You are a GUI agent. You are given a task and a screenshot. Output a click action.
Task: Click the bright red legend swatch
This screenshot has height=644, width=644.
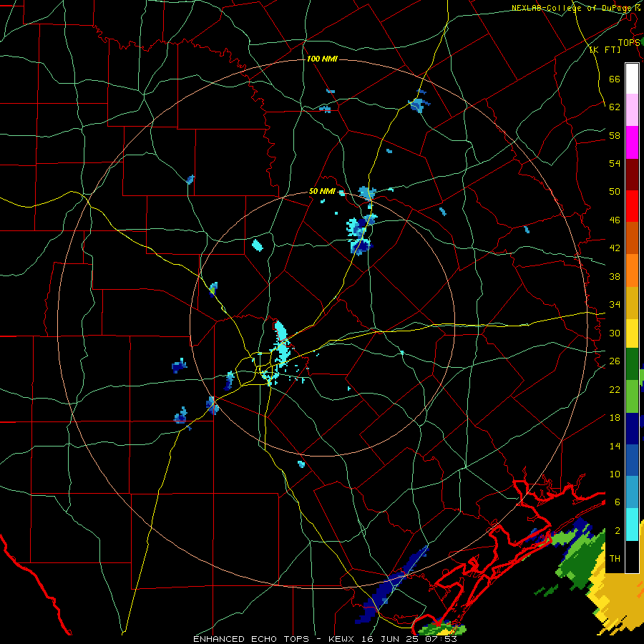tap(632, 206)
